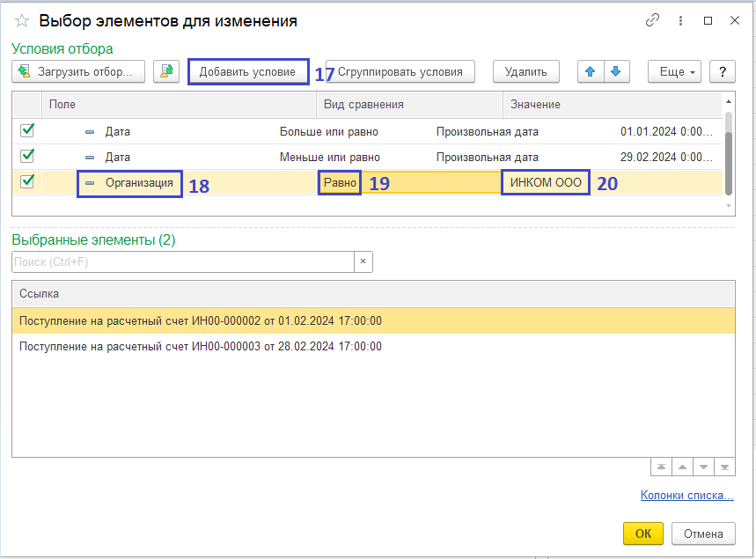The width and height of the screenshot is (756, 559).
Task: Open the window's three-dot options menu
Action: (680, 20)
